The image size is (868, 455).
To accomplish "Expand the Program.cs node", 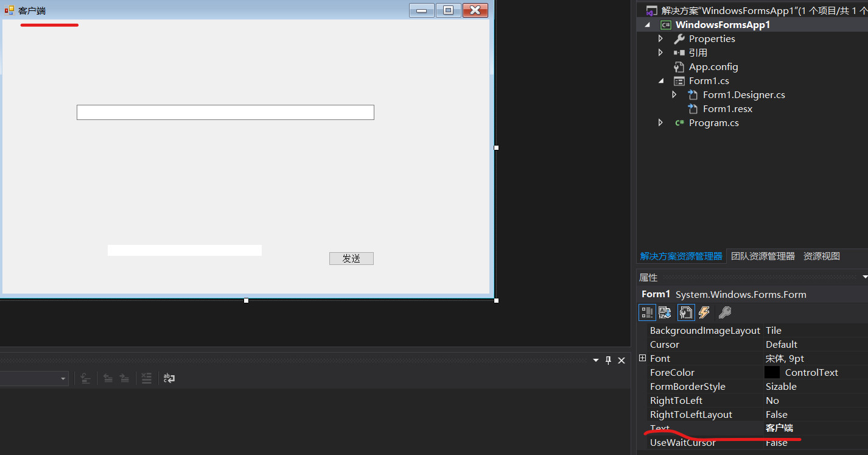I will pyautogui.click(x=660, y=122).
